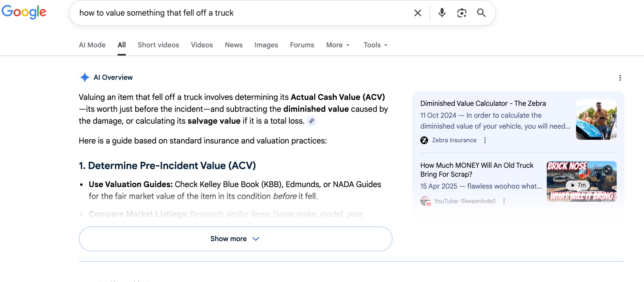
Task: Click the Zebra Insurance source name
Action: 454,140
